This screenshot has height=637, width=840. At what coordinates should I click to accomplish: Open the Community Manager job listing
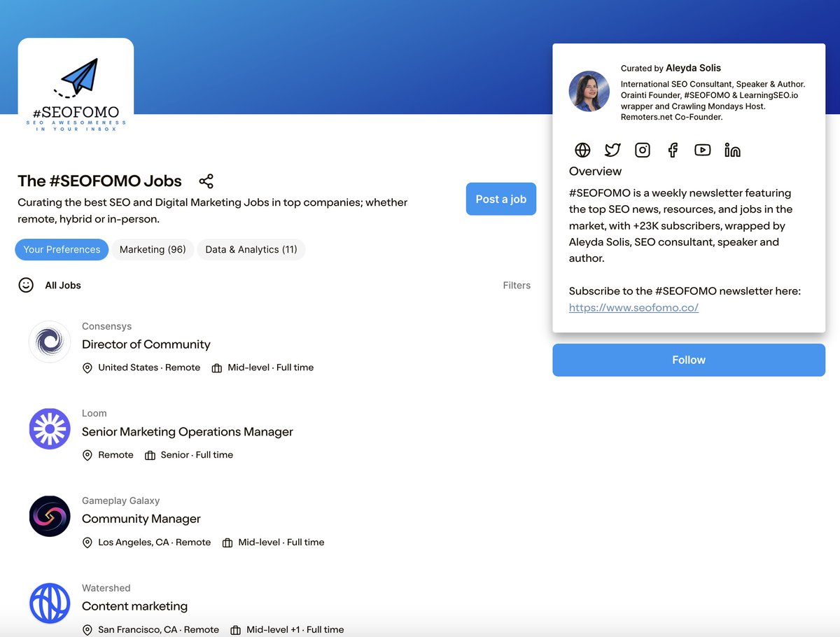point(141,519)
